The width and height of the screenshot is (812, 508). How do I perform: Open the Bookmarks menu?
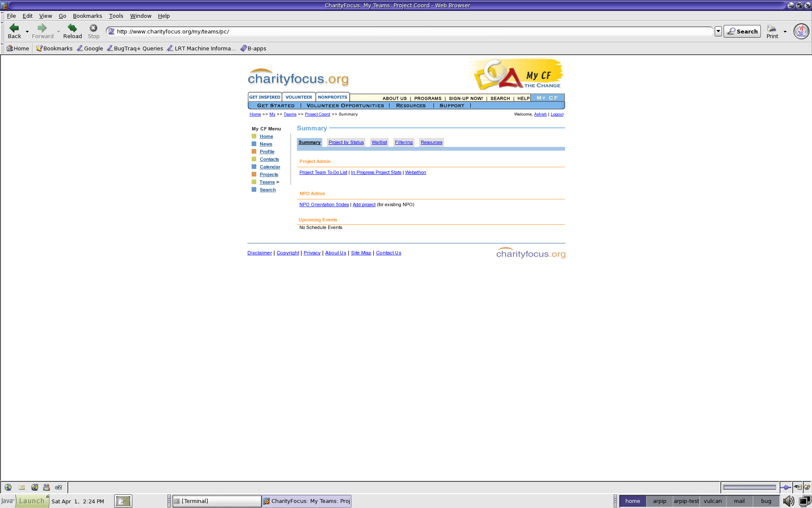coord(88,16)
